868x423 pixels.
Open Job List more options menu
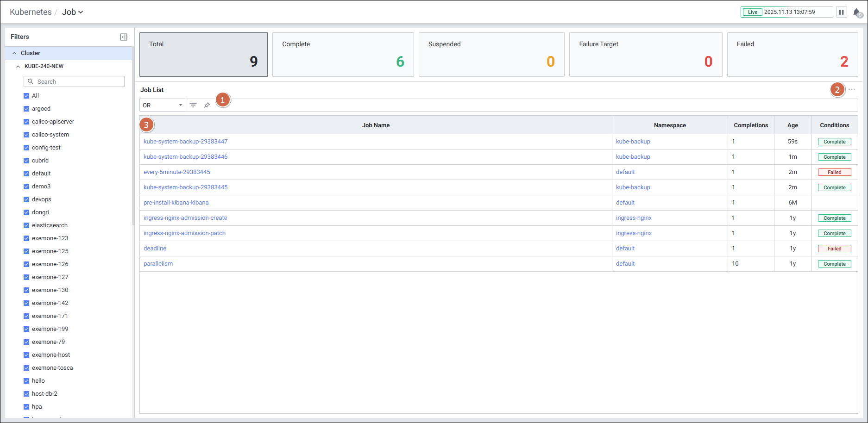pyautogui.click(x=852, y=89)
